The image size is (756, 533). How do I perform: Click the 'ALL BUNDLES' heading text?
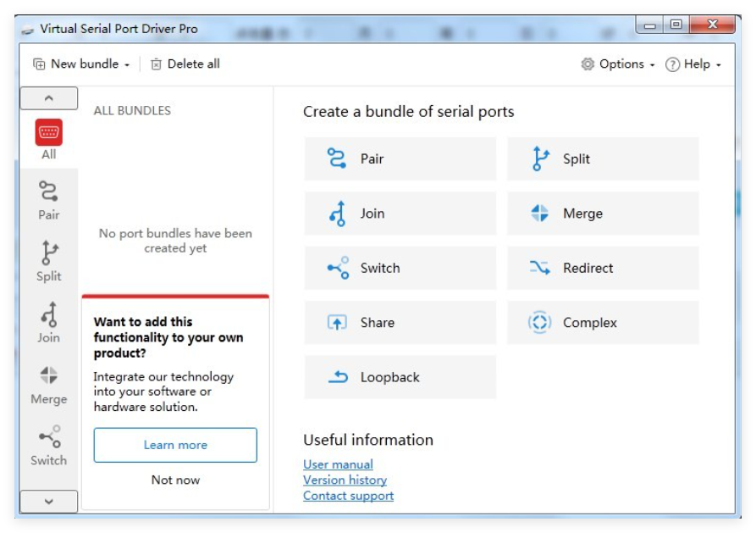click(132, 110)
